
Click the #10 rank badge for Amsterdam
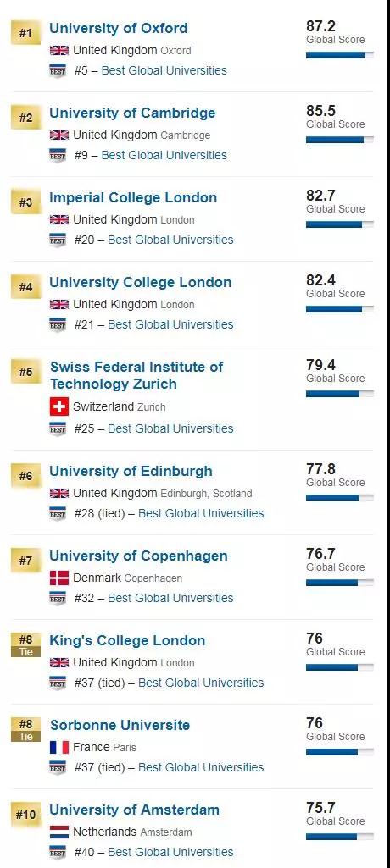[25, 815]
